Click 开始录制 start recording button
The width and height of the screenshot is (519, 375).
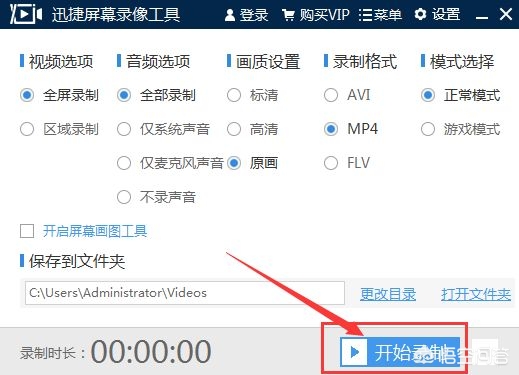pyautogui.click(x=400, y=352)
